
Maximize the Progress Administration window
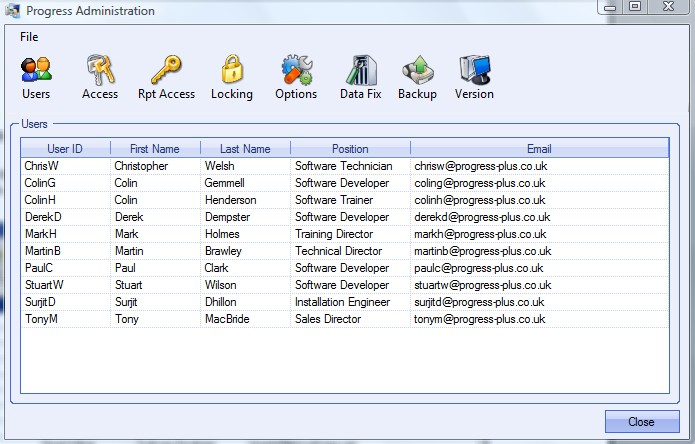pyautogui.click(x=635, y=7)
